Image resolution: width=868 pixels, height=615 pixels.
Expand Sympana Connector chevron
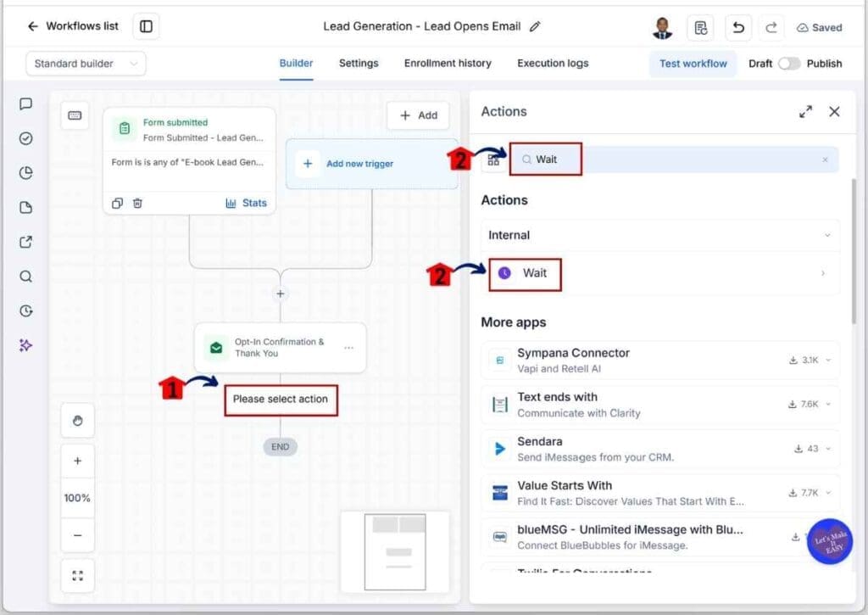click(x=828, y=361)
